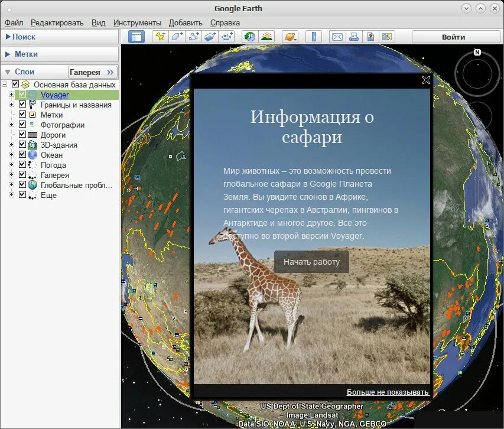Uncheck the Еще layer checkbox
The height and width of the screenshot is (429, 504).
click(x=22, y=194)
